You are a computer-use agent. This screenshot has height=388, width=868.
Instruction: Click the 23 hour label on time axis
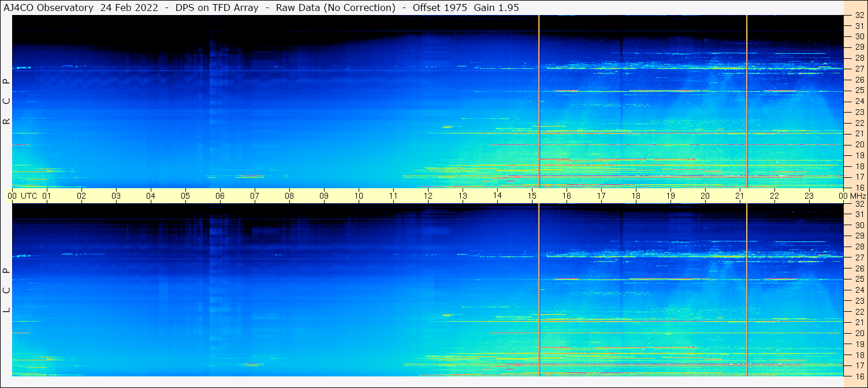click(809, 196)
